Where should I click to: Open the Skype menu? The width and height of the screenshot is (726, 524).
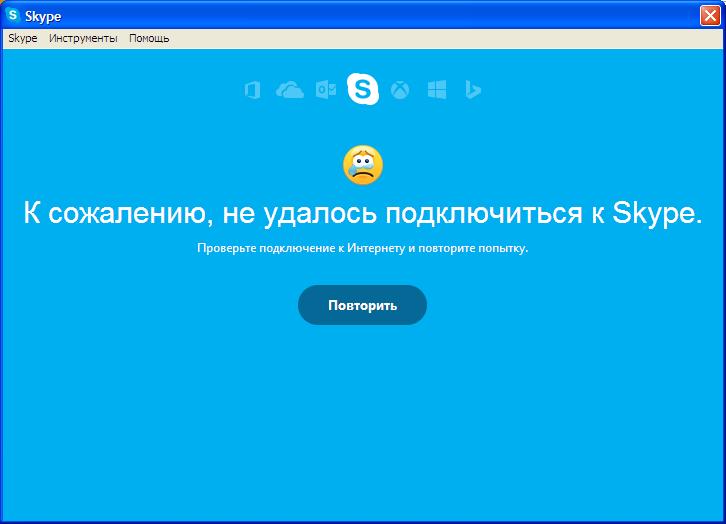(x=23, y=38)
